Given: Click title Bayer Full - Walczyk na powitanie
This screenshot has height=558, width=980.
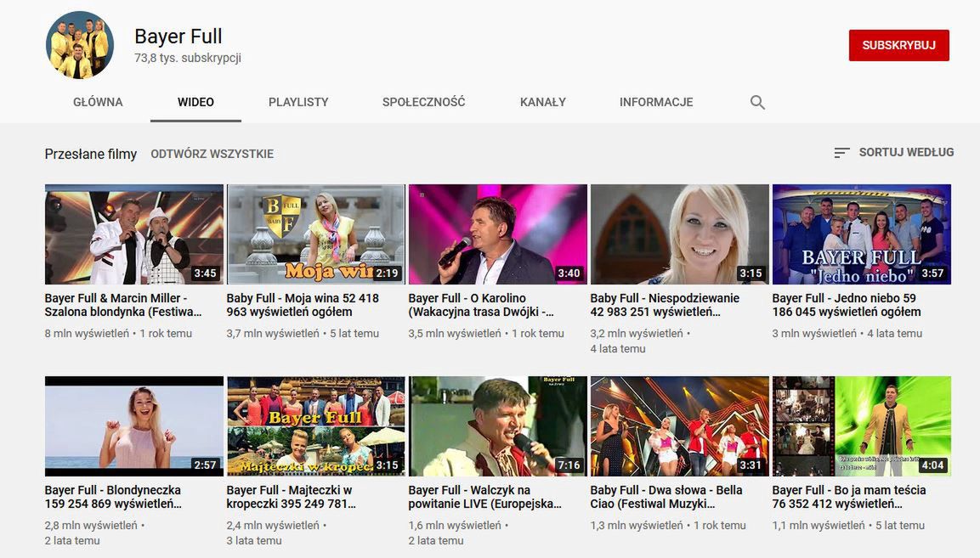Looking at the screenshot, I should tap(485, 497).
